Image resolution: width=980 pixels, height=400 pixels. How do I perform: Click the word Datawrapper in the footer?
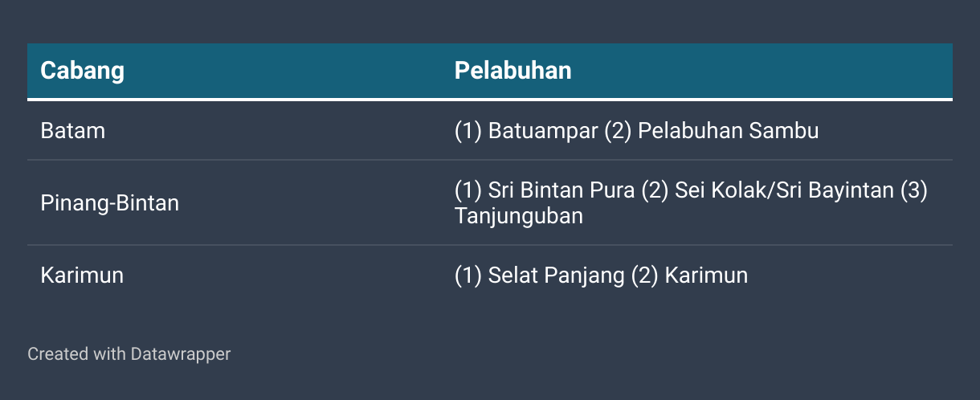(x=181, y=353)
